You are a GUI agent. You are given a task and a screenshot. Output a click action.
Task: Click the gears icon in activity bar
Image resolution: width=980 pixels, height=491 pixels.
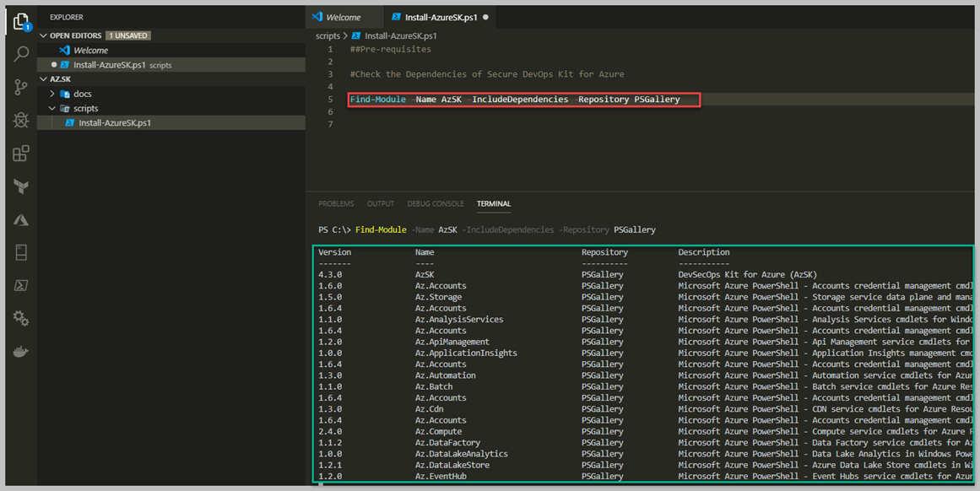tap(21, 318)
